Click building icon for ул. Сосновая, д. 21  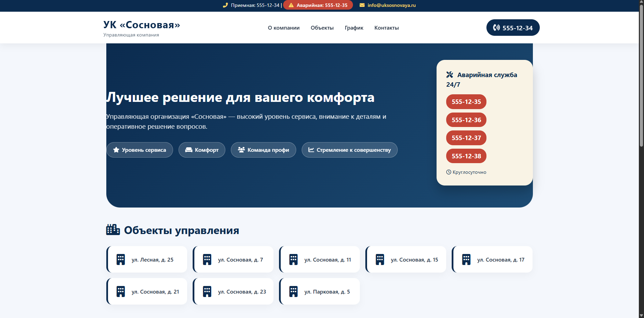(121, 291)
